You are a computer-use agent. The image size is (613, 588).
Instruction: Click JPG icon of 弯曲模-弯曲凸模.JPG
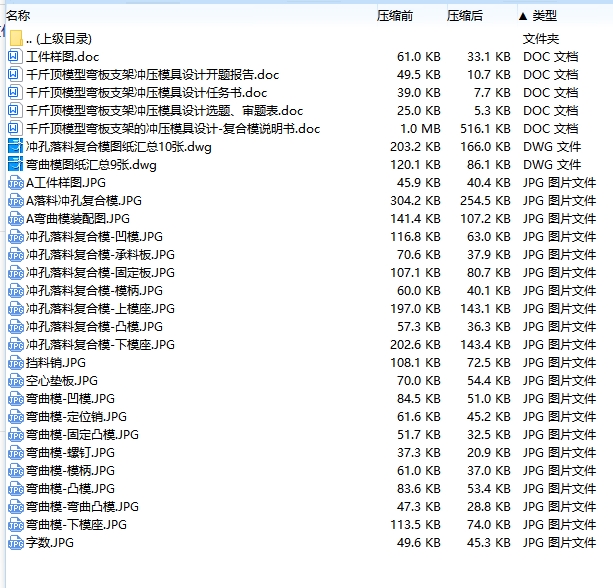pos(16,506)
